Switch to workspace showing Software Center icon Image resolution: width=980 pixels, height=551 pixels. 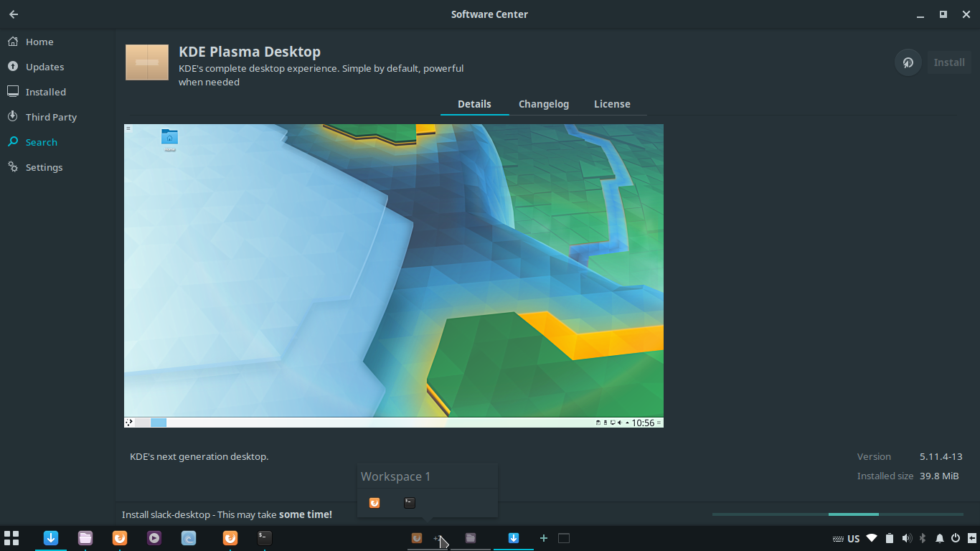point(514,538)
